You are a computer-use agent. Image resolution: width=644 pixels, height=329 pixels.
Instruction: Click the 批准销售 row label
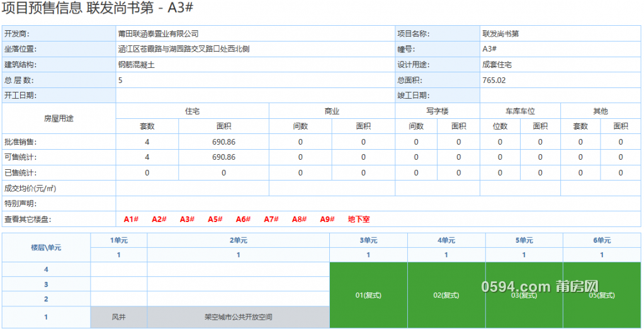[21, 142]
